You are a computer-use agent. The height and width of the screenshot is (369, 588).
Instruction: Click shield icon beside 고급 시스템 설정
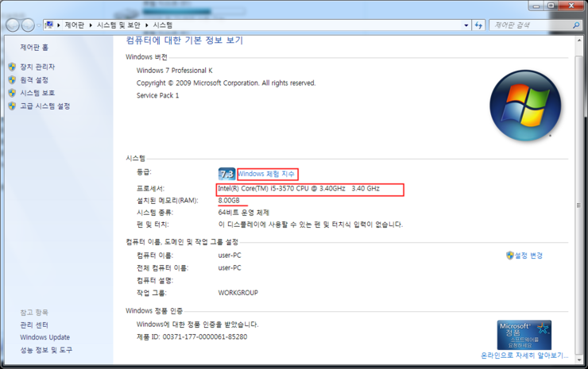[13, 106]
